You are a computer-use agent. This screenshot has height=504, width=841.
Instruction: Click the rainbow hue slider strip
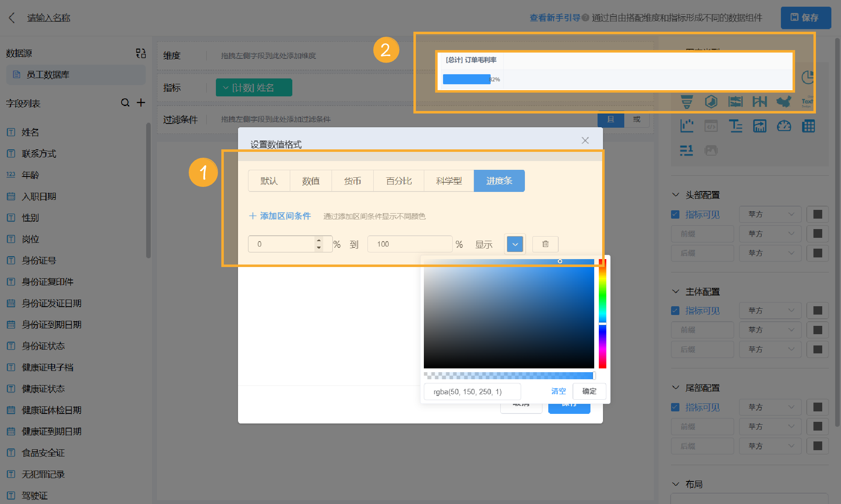pyautogui.click(x=602, y=313)
